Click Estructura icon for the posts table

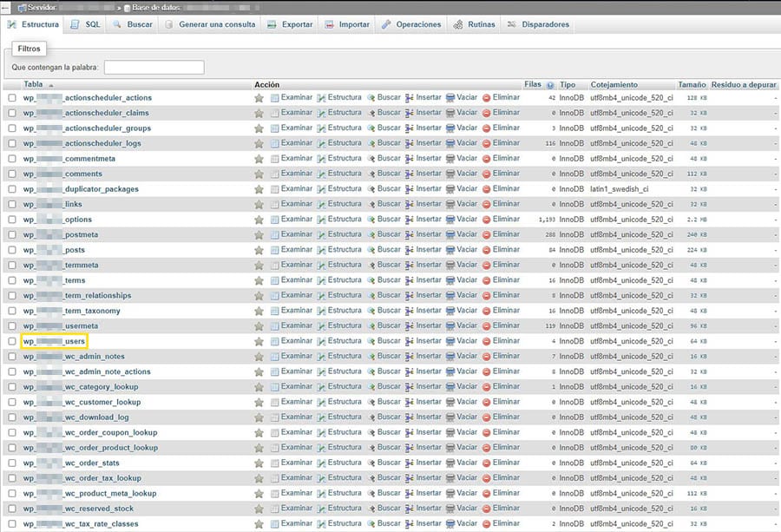click(321, 250)
